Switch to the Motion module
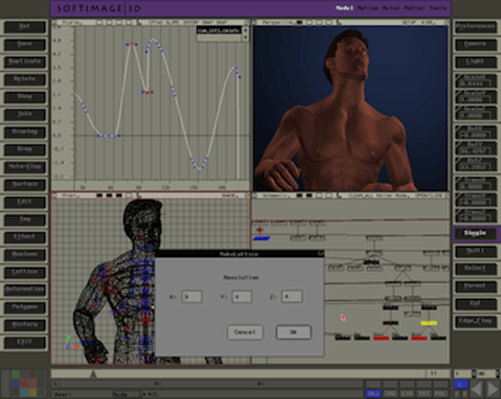Viewport: 501px width, 399px height. point(368,8)
